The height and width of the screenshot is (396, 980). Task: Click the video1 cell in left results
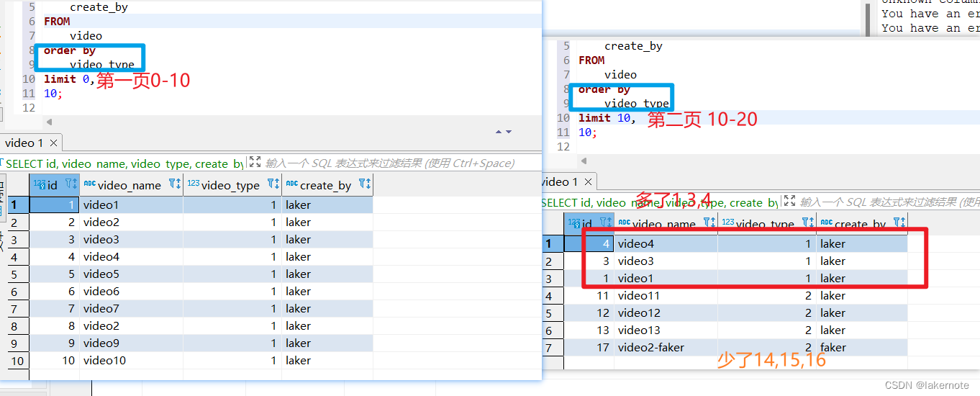pos(131,205)
